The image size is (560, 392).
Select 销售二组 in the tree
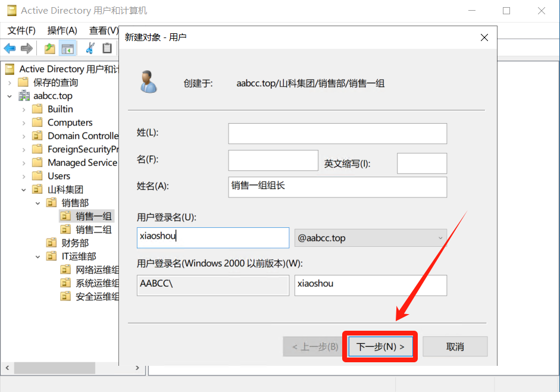click(93, 230)
